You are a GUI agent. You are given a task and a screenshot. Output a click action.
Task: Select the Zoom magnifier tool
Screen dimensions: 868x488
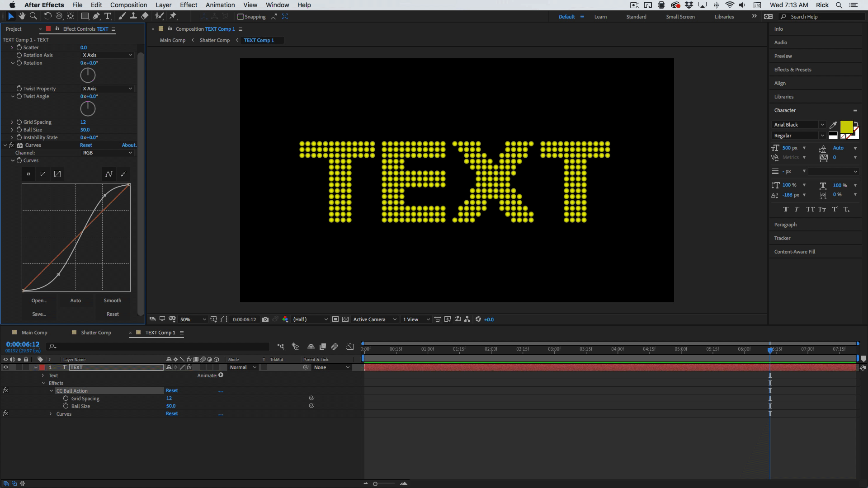pyautogui.click(x=33, y=16)
